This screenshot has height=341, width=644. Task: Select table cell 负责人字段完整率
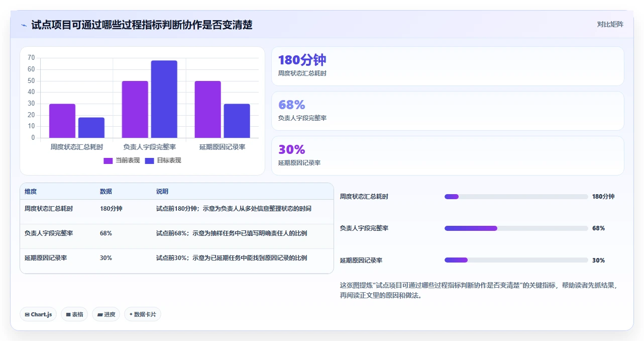tap(49, 233)
